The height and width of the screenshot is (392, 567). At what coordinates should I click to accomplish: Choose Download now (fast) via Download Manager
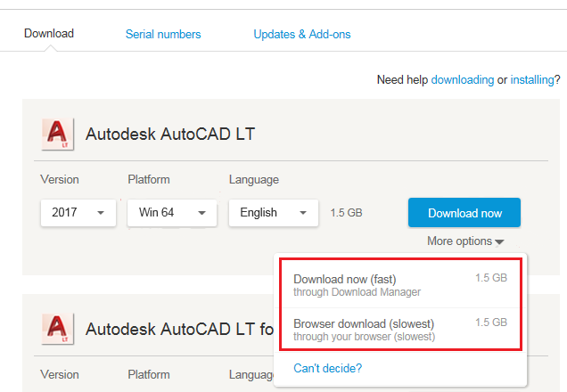click(400, 285)
